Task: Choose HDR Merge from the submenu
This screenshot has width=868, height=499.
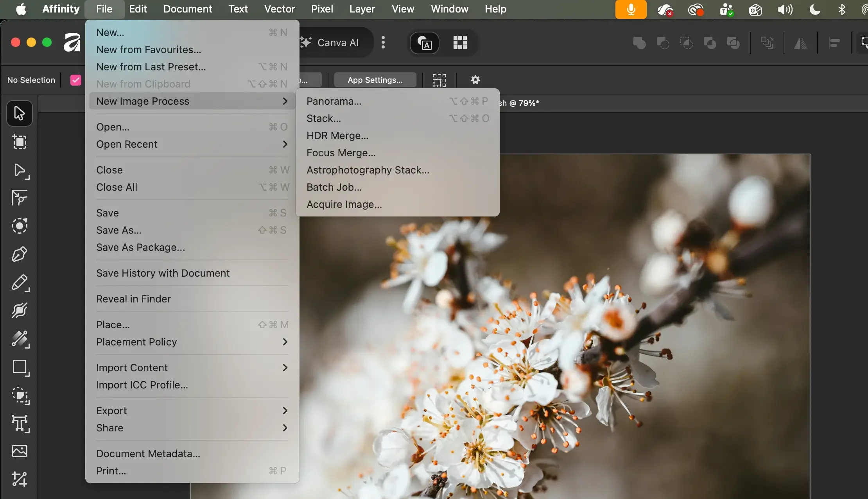Action: 337,136
